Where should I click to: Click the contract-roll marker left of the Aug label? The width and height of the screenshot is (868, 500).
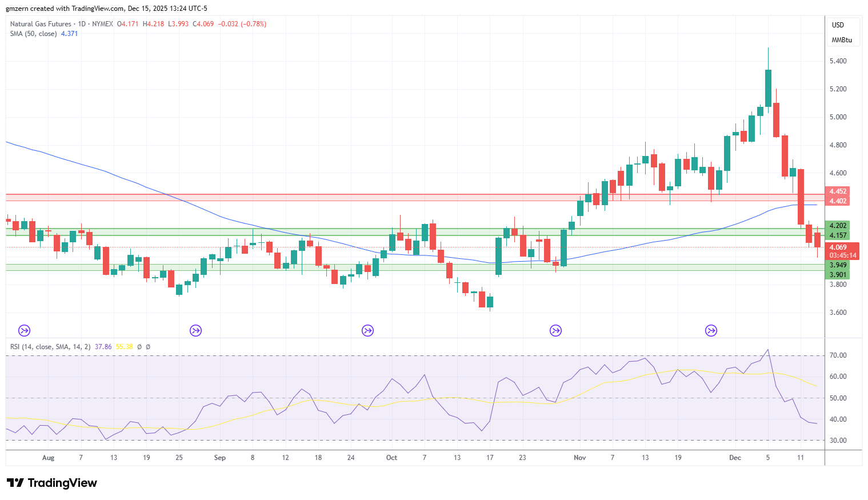pyautogui.click(x=24, y=330)
